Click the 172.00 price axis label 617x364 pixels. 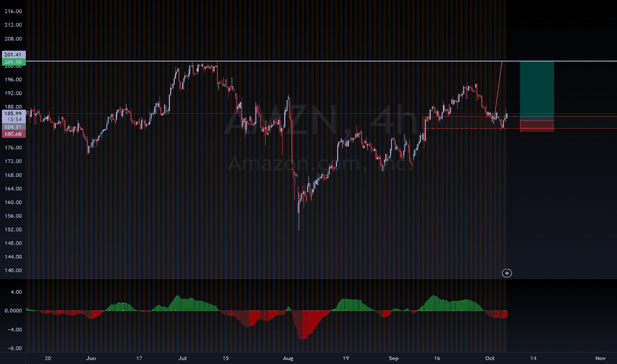click(13, 161)
